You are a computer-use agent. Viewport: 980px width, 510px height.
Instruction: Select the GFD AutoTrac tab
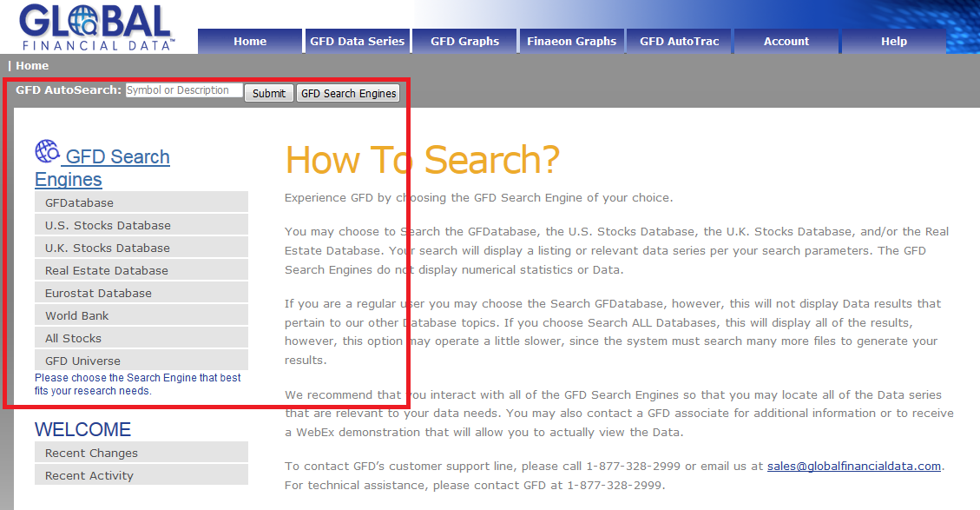pos(679,41)
